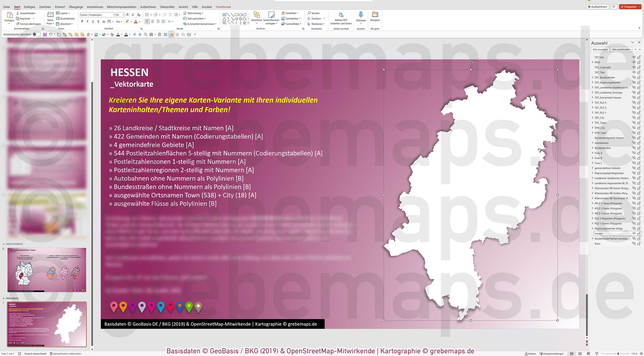Select the Übersichtskarte slide thumbnail

[47, 270]
